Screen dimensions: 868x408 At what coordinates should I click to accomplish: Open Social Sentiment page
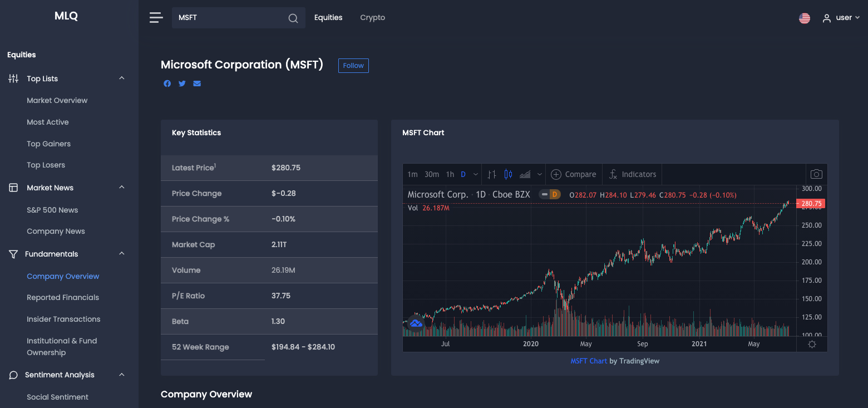[58, 397]
